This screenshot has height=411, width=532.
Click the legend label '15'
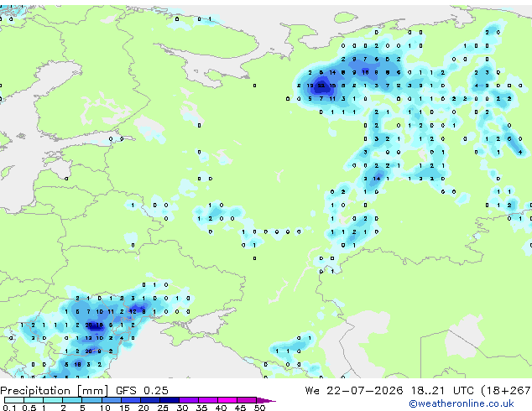pyautogui.click(x=124, y=408)
